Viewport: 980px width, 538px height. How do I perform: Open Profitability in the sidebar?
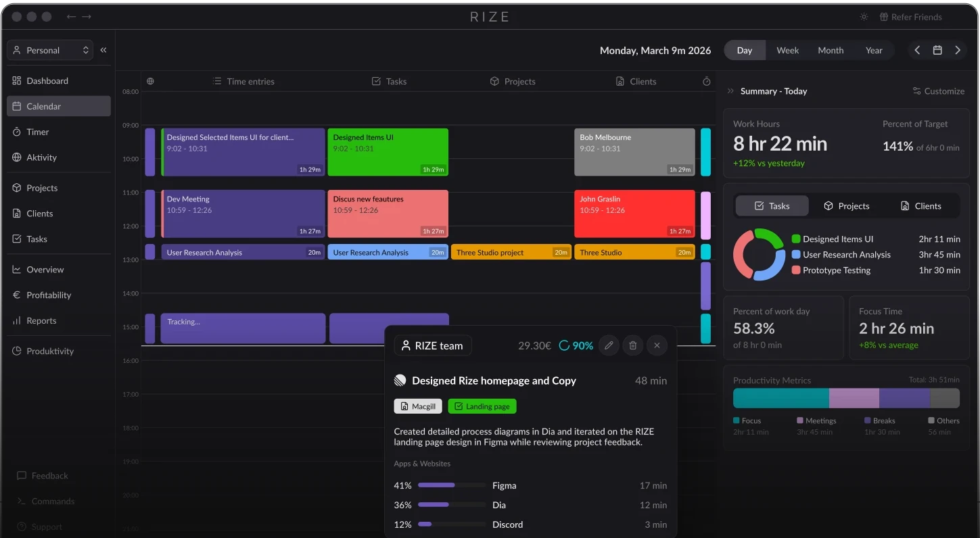pyautogui.click(x=59, y=295)
